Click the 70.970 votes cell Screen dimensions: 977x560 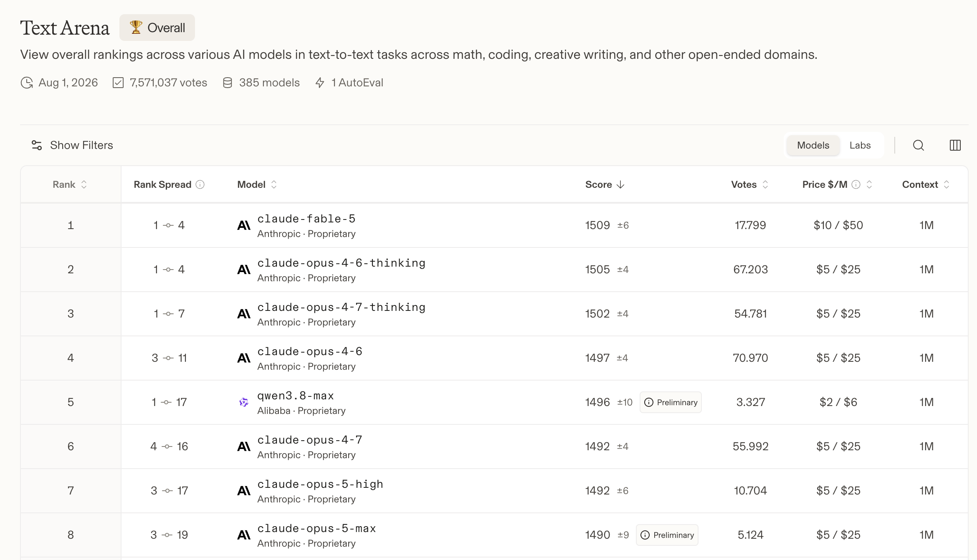point(751,358)
